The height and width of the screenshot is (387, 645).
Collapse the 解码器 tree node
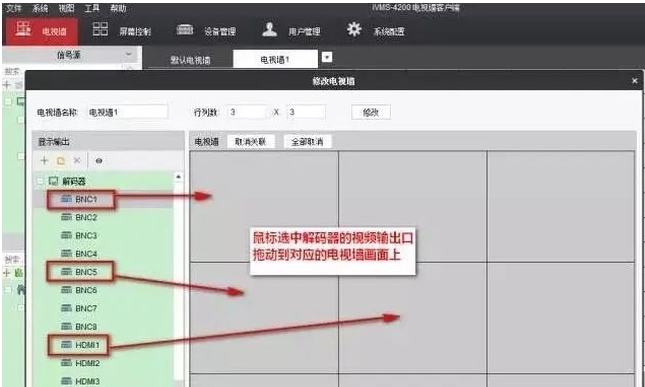[40, 181]
